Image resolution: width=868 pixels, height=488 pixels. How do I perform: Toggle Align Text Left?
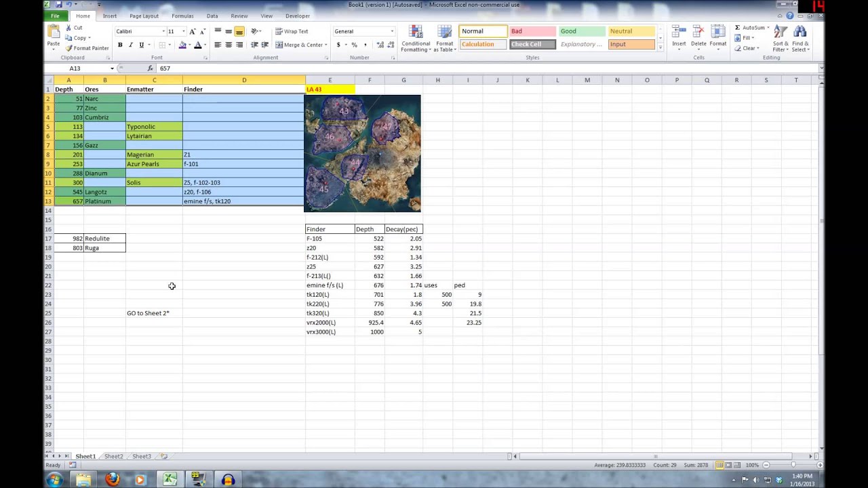218,45
